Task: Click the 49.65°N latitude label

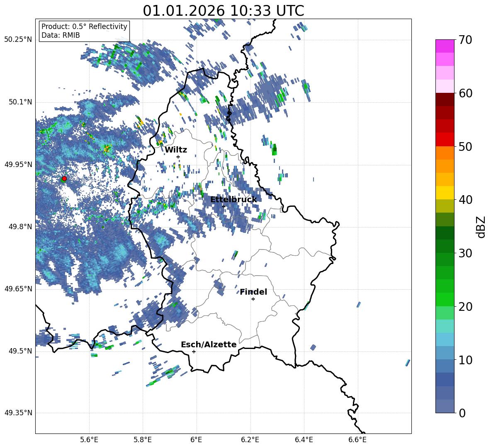Action: (x=18, y=289)
